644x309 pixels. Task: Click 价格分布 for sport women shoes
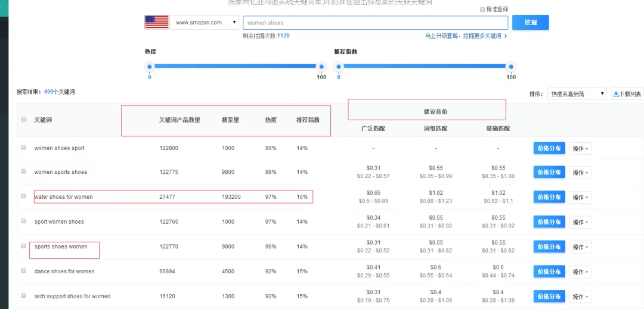(x=549, y=221)
